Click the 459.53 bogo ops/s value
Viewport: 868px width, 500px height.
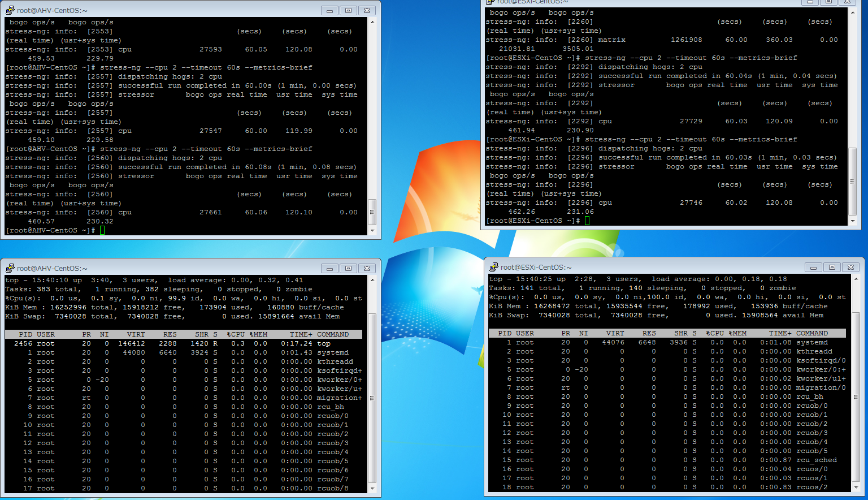coord(41,58)
